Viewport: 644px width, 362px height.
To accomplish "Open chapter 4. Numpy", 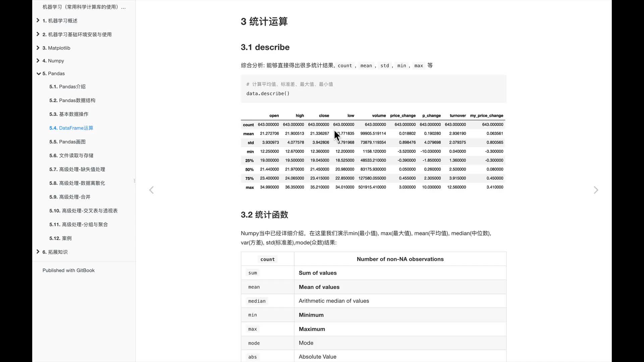I will 53,61.
